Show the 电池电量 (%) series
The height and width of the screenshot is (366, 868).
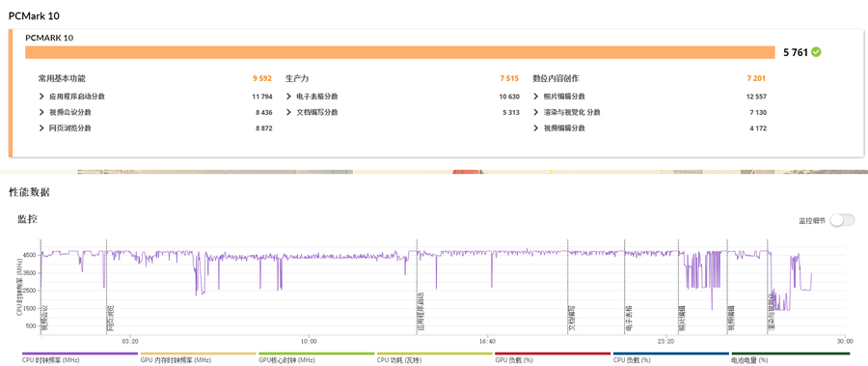point(791,357)
